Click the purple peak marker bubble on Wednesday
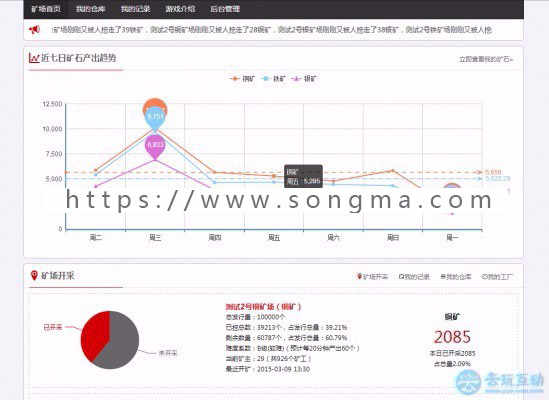The height and width of the screenshot is (400, 549). click(155, 146)
